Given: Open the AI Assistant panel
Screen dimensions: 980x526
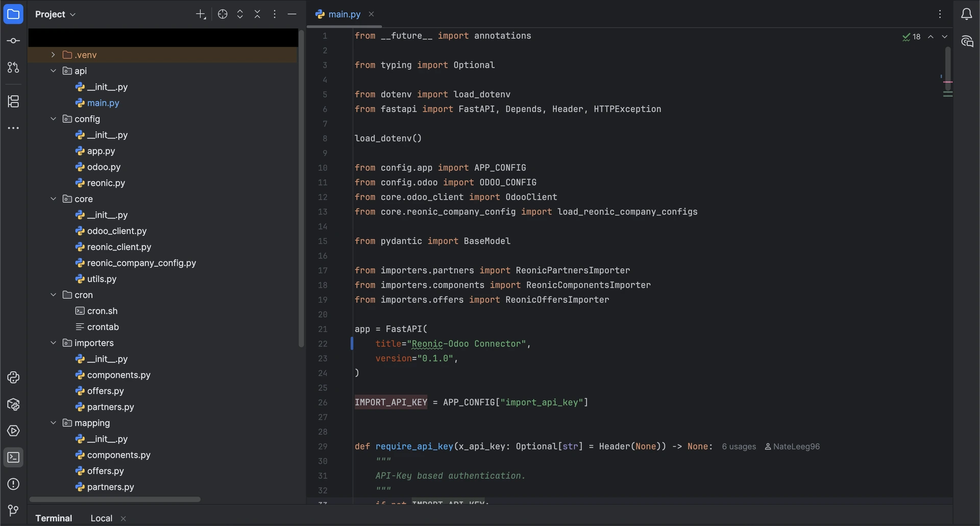Looking at the screenshot, I should click(968, 41).
